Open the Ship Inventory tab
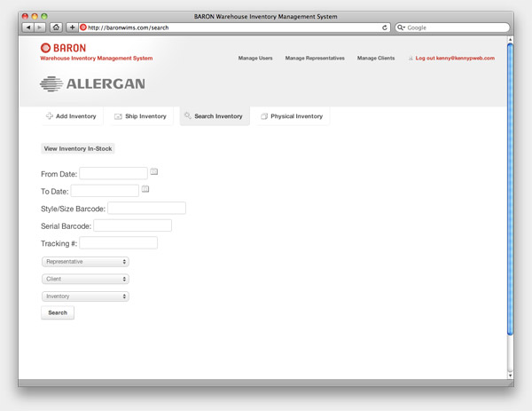The width and height of the screenshot is (532, 411). (x=140, y=116)
